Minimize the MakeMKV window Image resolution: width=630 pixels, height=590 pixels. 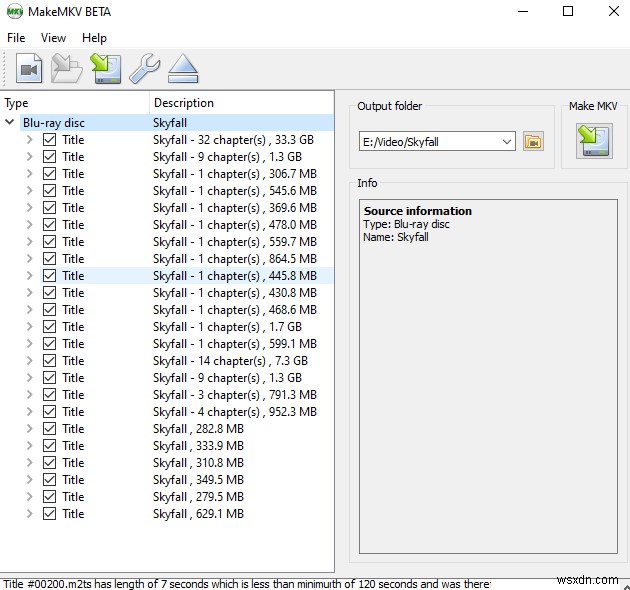523,11
